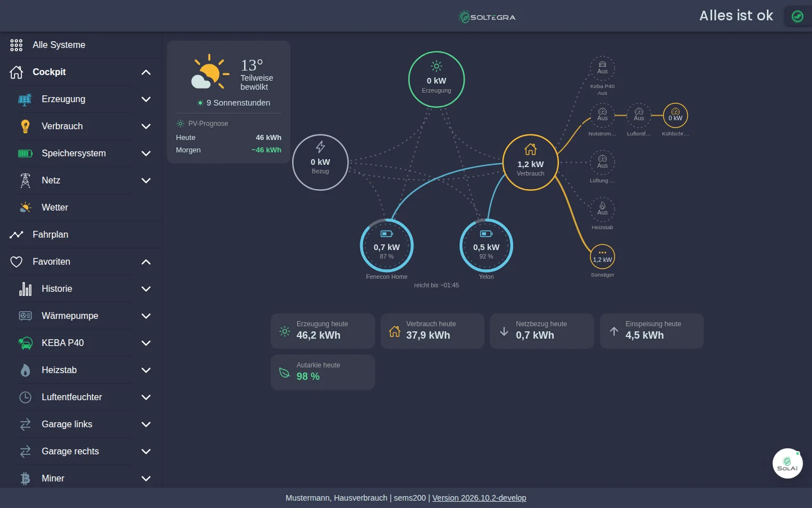Open the weather forecast widget
Image resolution: width=812 pixels, height=508 pixels.
click(x=228, y=102)
